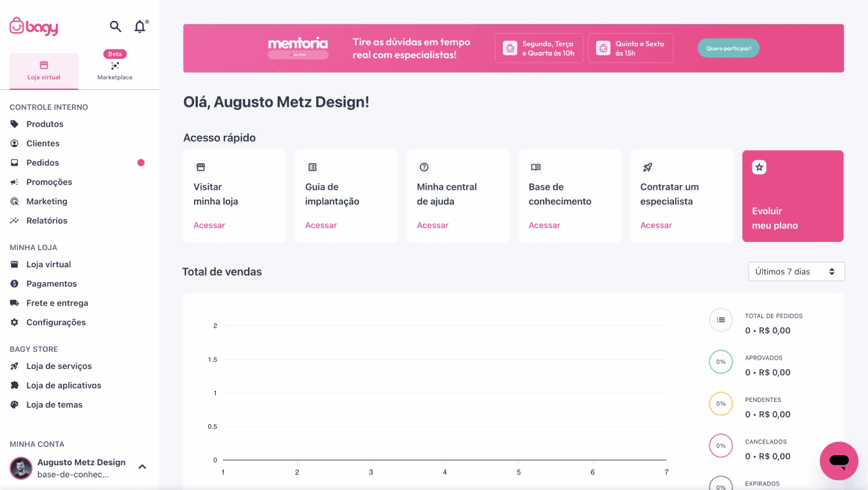
Task: Click the inbox icon beside Pedidos
Action: click(x=14, y=163)
